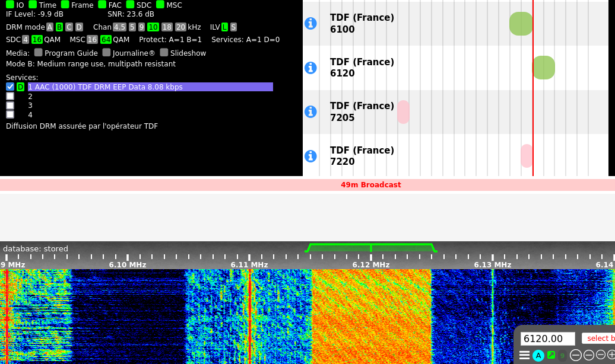Viewport: 615px width, 364px height.
Task: Open the hamburger menu in control panel
Action: pos(524,355)
